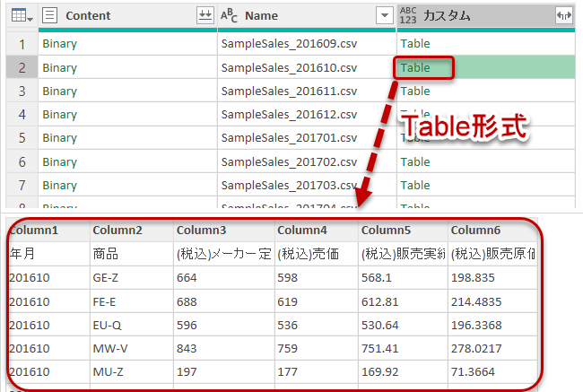Click Column2 header in preview pane

(x=132, y=231)
